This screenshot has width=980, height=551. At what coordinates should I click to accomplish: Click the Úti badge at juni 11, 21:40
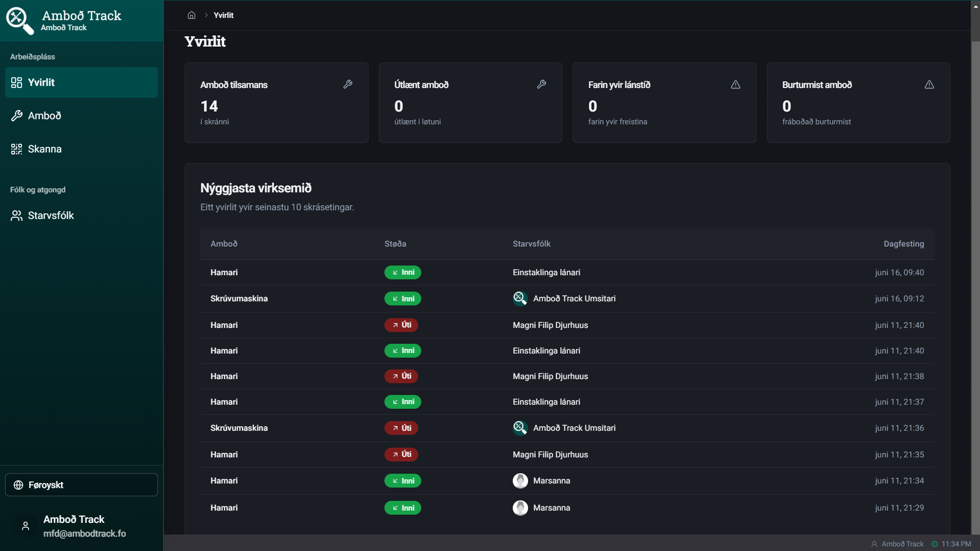point(401,325)
